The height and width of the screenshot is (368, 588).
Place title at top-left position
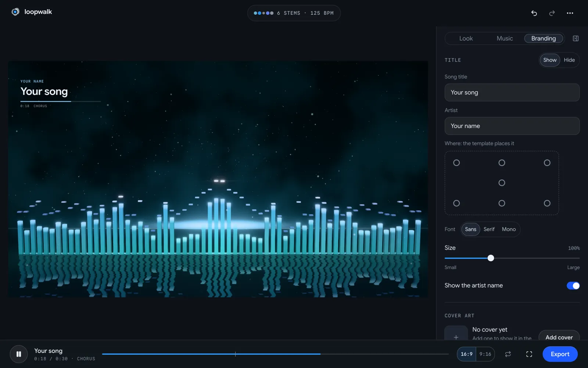click(456, 163)
